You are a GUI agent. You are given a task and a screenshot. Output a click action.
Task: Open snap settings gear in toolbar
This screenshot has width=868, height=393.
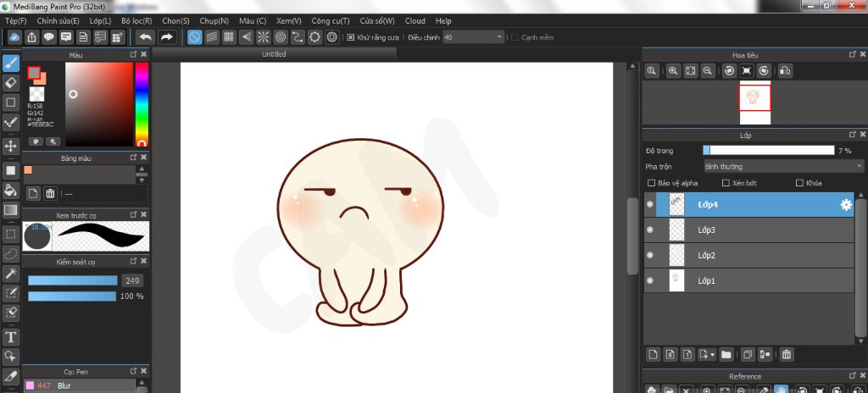point(331,37)
